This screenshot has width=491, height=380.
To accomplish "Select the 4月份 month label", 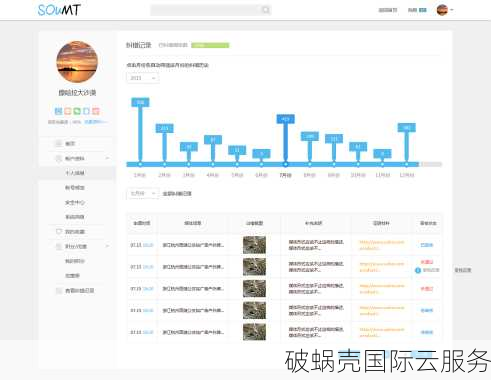I will (x=213, y=175).
